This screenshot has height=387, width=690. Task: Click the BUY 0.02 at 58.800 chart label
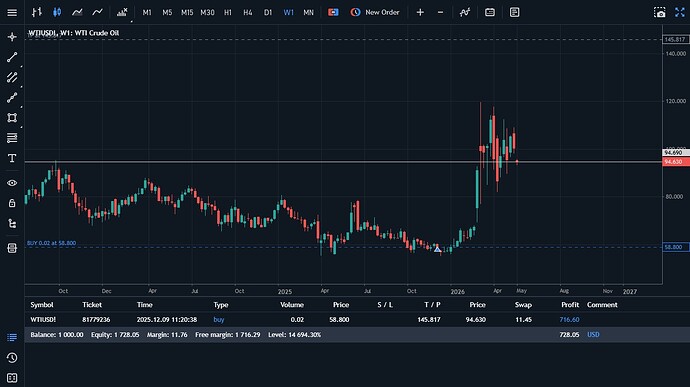[51, 243]
